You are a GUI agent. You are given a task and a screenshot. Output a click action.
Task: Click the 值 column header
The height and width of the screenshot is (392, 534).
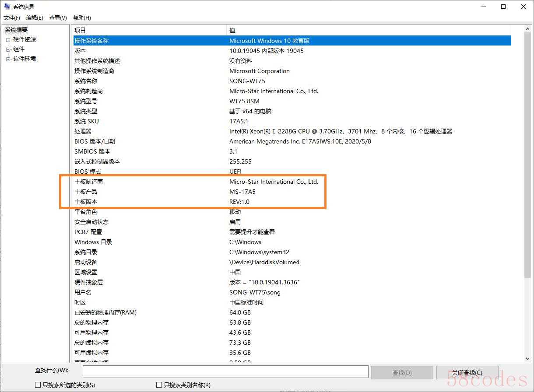pyautogui.click(x=368, y=30)
